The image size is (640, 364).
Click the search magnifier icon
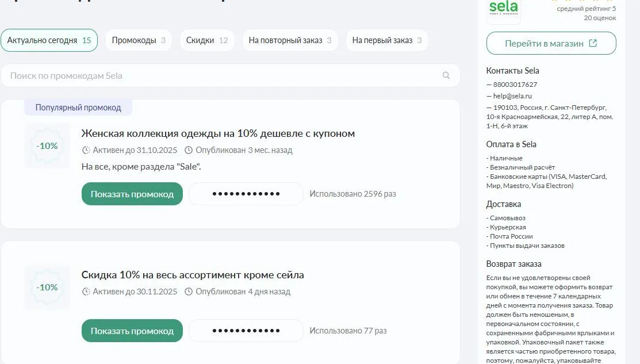pos(446,75)
